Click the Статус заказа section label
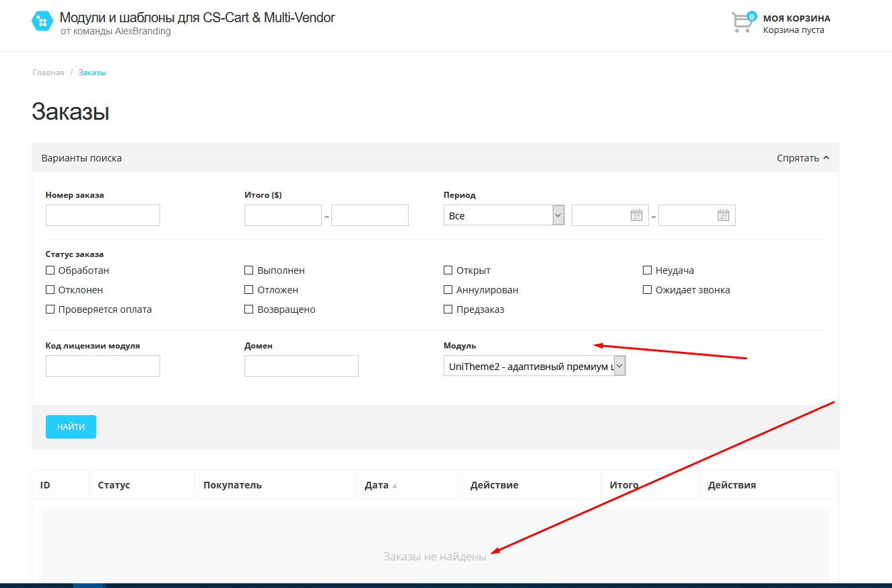The image size is (892, 588). 75,254
